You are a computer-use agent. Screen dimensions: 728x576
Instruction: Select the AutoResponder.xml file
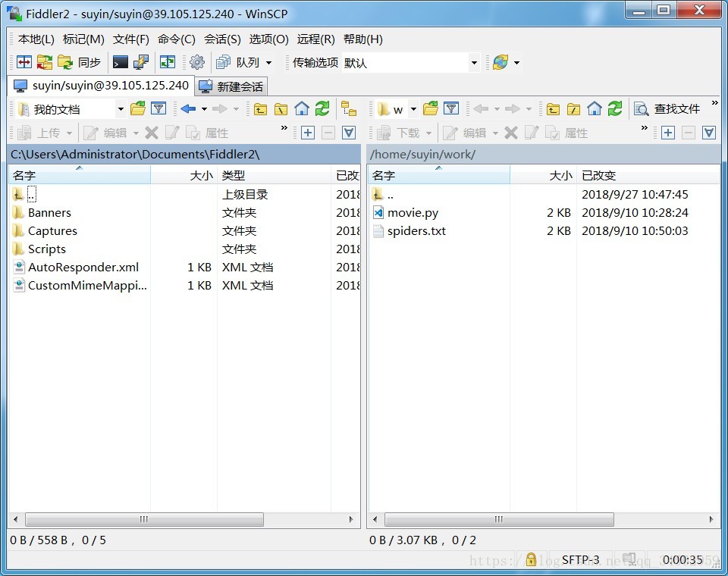tap(83, 267)
